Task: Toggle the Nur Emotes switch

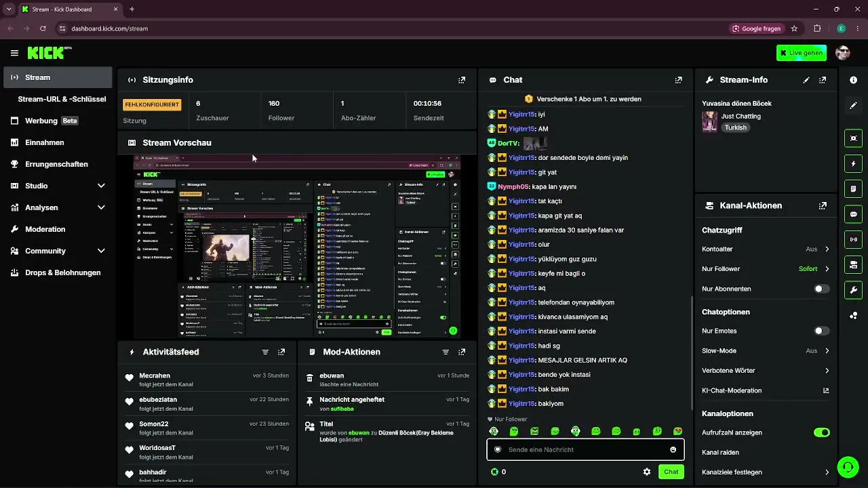Action: tap(821, 331)
